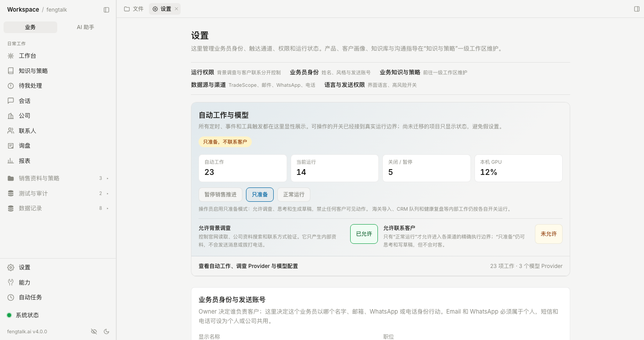Click the 工作台 sidebar icon

coord(11,56)
